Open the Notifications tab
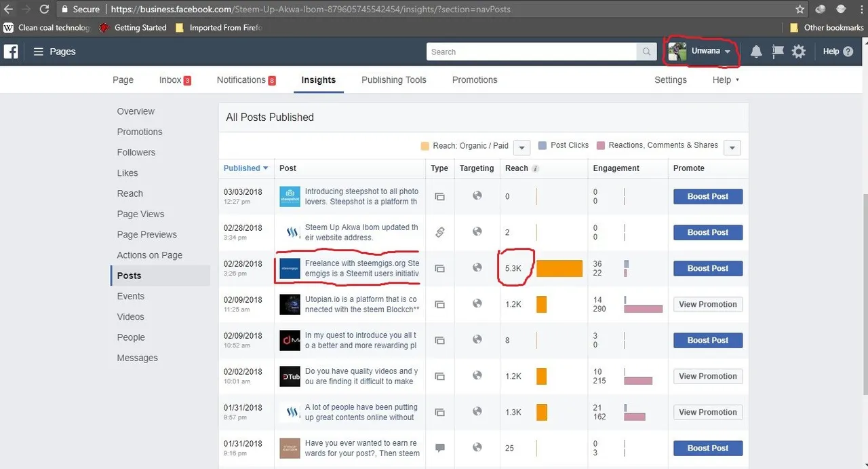The height and width of the screenshot is (469, 868). click(x=246, y=80)
